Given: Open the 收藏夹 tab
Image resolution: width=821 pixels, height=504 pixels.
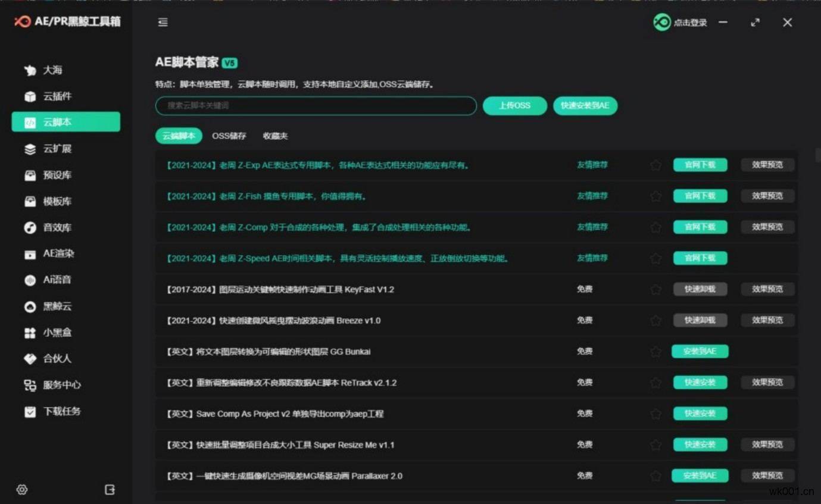Looking at the screenshot, I should click(x=275, y=136).
